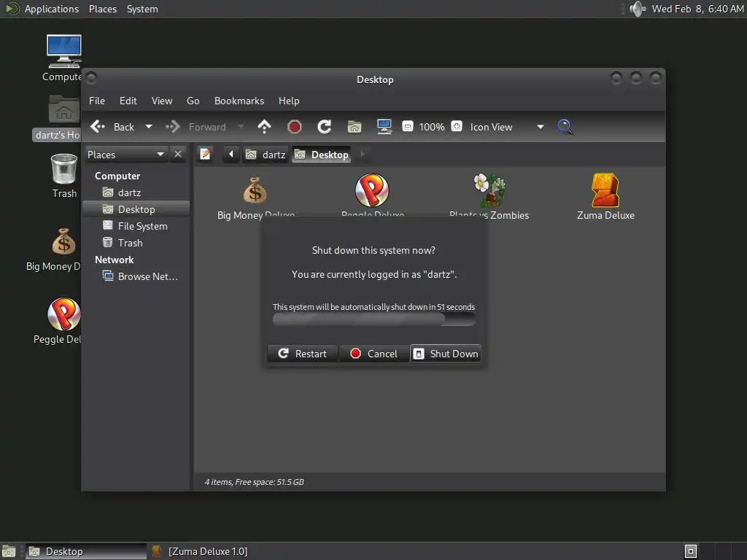Cancel the shutdown dialog
The height and width of the screenshot is (560, 747).
pyautogui.click(x=374, y=354)
